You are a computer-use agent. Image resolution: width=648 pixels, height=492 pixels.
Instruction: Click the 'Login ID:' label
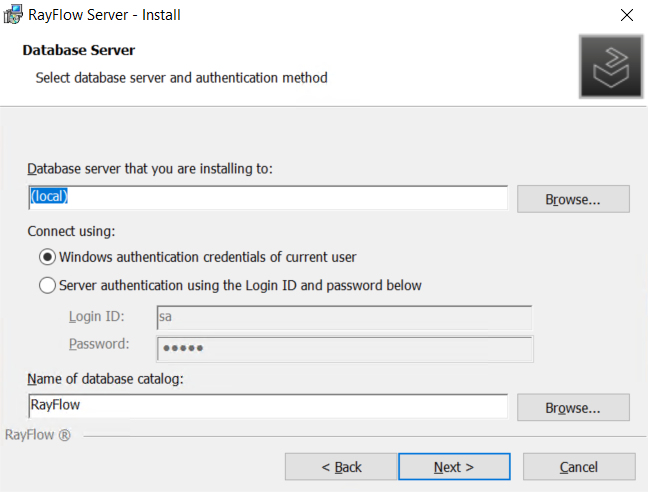[x=96, y=316]
